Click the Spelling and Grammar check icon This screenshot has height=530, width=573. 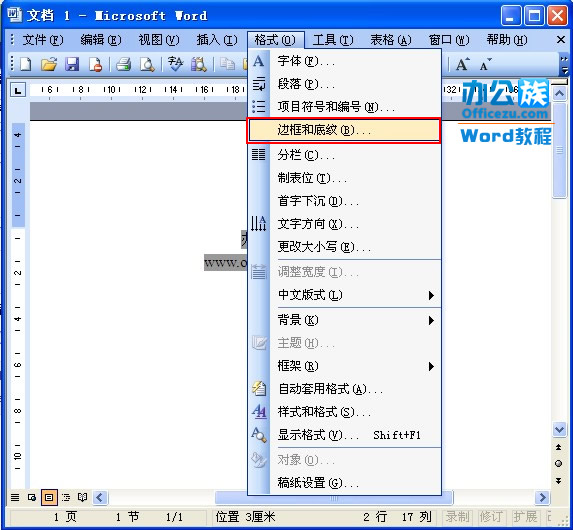click(x=175, y=64)
